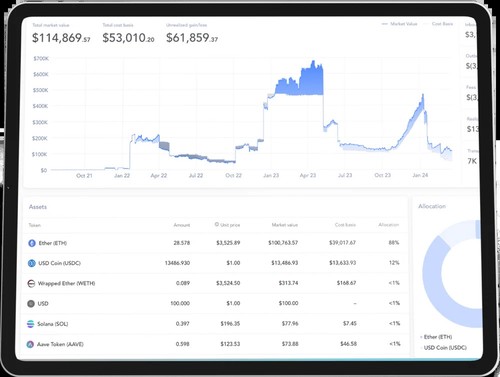Toggle USD Coin (USDC) in allocation legend
Screen dimensions: 500x377
coord(443,348)
